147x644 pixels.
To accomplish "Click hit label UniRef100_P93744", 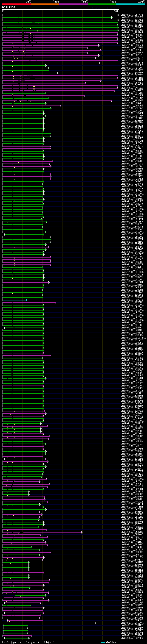I will coord(132,33).
